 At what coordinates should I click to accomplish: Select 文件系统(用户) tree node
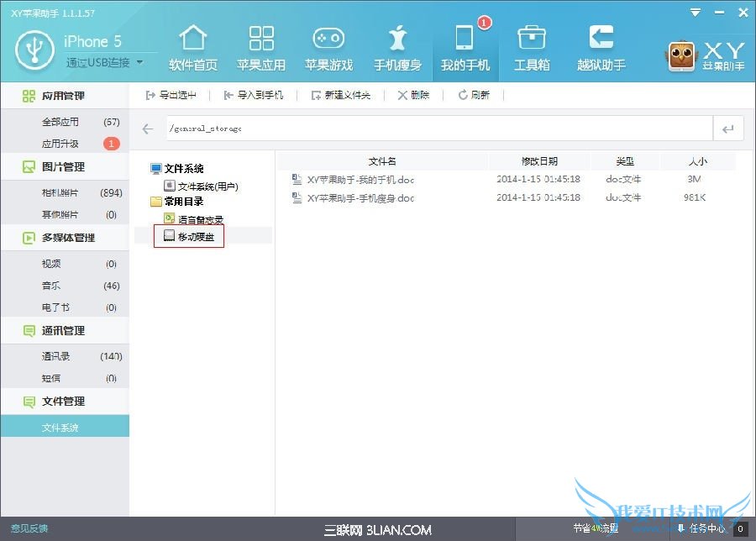(x=201, y=186)
